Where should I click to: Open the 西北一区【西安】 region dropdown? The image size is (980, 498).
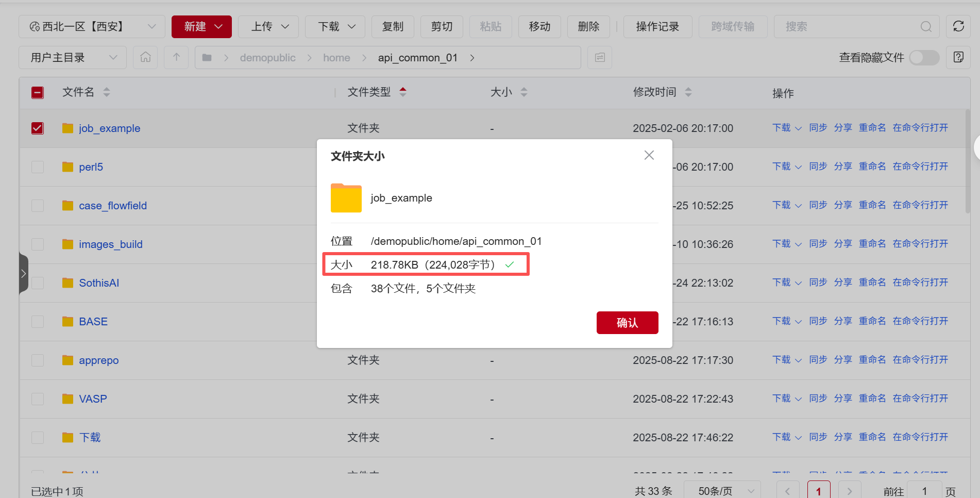(92, 27)
